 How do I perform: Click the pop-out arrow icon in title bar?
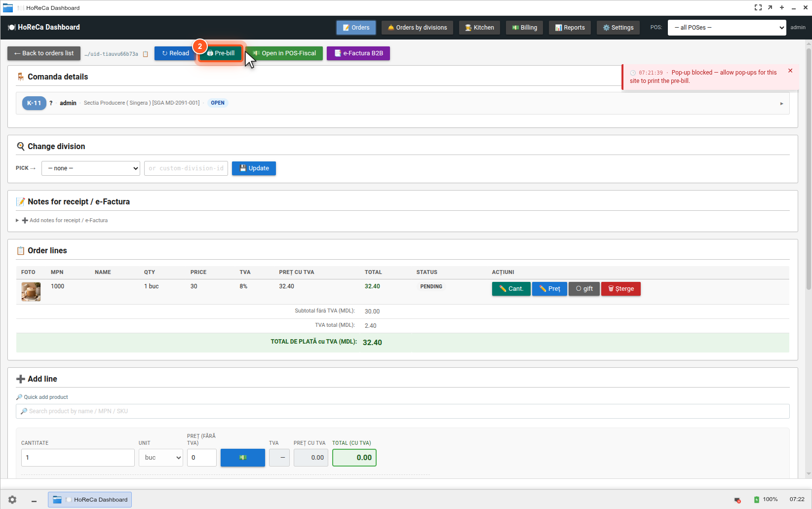tap(770, 8)
